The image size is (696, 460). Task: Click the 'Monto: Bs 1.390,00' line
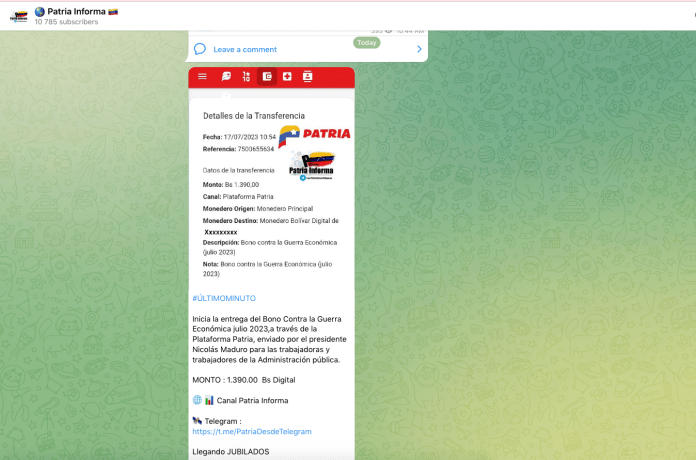tap(231, 185)
